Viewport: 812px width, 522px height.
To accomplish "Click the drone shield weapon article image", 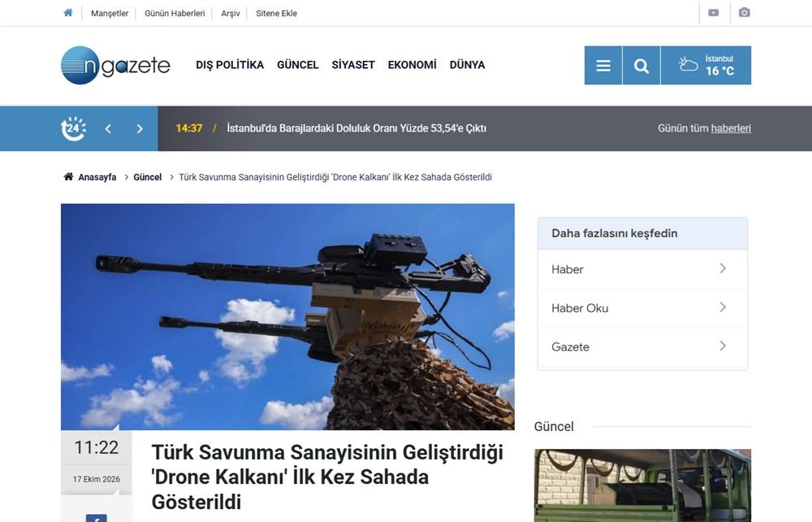I will [287, 317].
